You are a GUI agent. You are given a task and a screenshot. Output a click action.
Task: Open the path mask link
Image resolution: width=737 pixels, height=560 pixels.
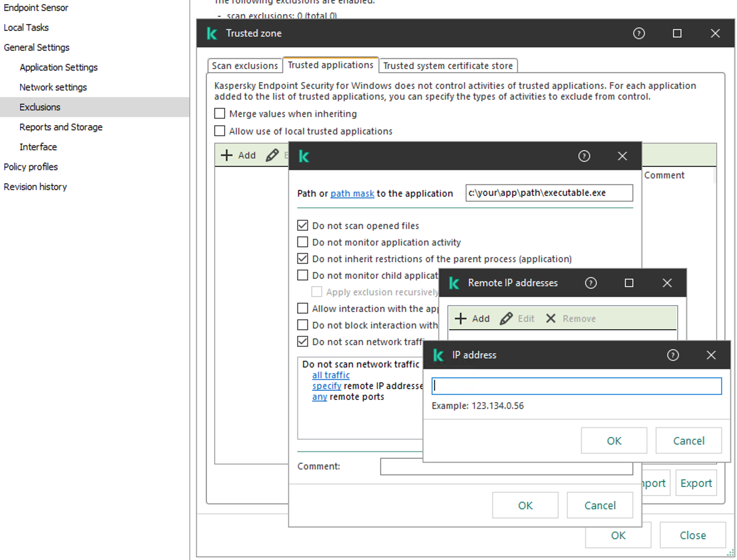(x=352, y=194)
